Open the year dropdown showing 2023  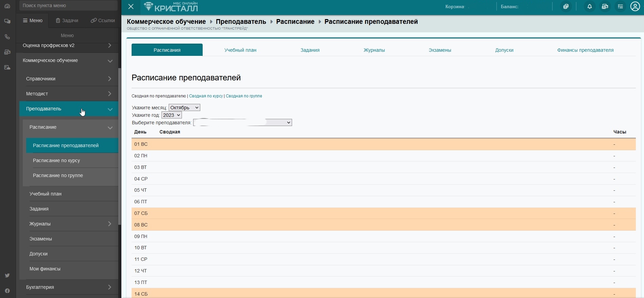point(171,115)
